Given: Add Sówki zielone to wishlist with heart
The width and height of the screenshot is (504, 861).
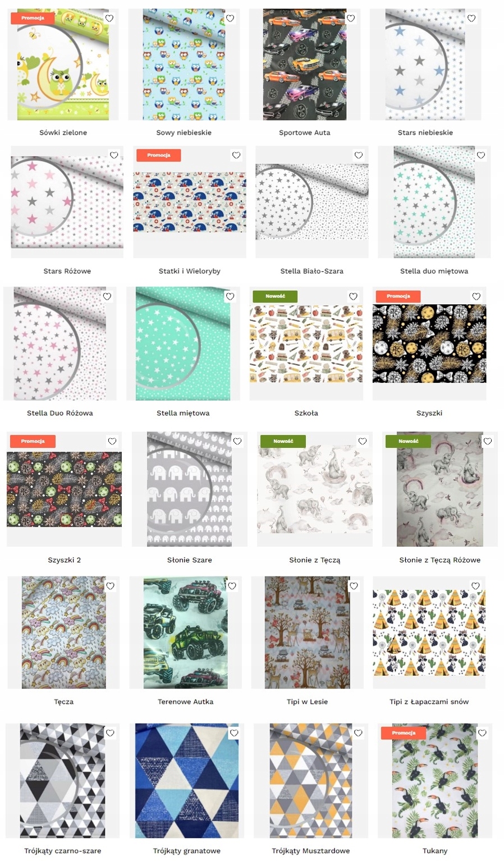Looking at the screenshot, I should pos(109,19).
